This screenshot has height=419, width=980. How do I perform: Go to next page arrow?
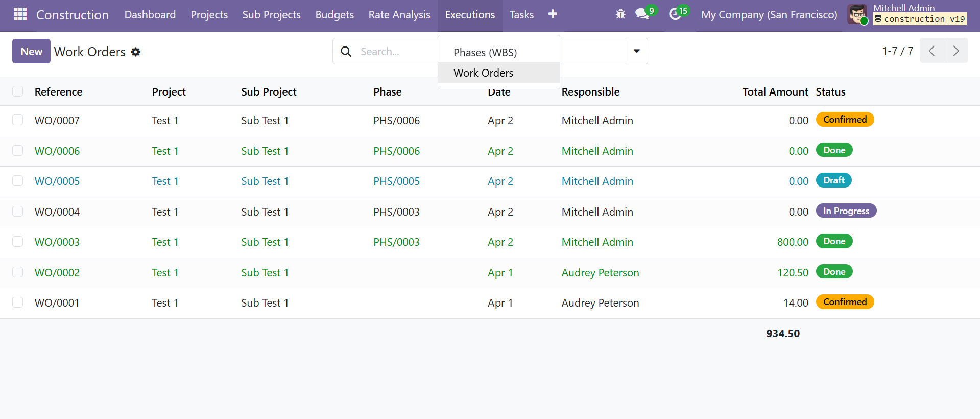[x=956, y=51]
